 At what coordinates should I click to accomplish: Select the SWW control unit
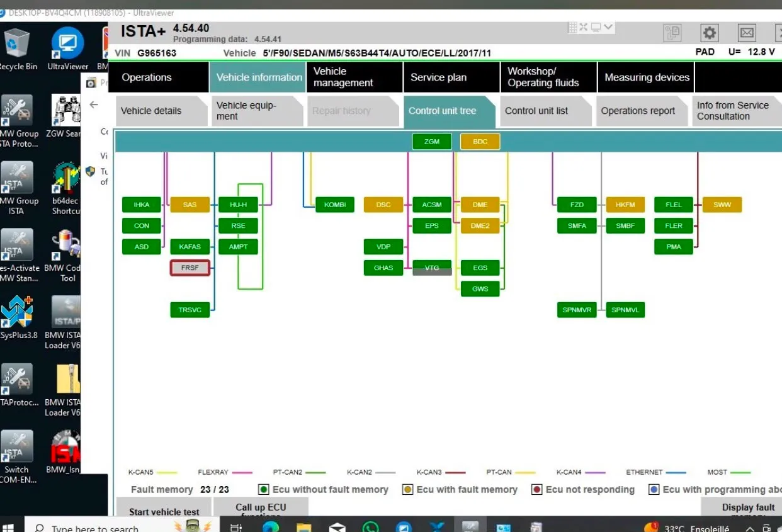pyautogui.click(x=722, y=205)
